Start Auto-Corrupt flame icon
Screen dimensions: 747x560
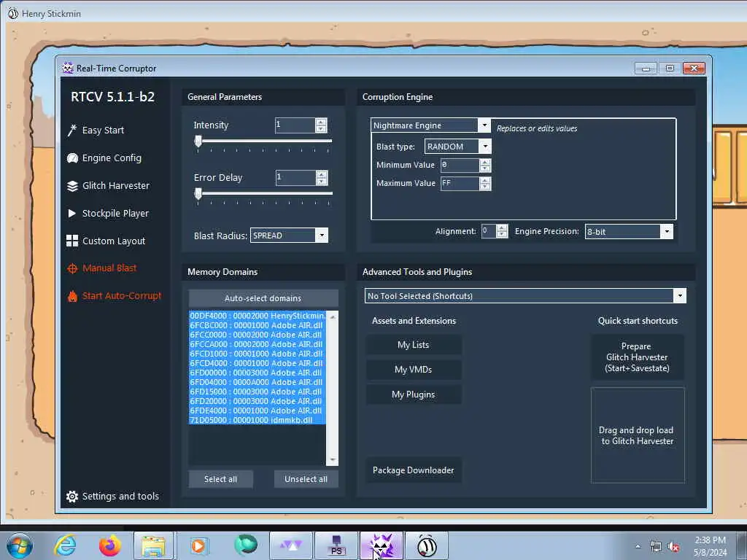[x=72, y=296]
